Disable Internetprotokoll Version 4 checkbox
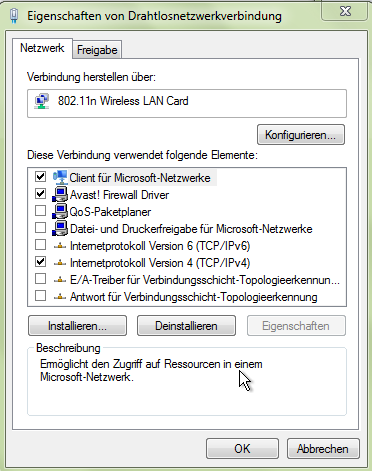Viewport: 372px width, 471px height. click(x=41, y=262)
